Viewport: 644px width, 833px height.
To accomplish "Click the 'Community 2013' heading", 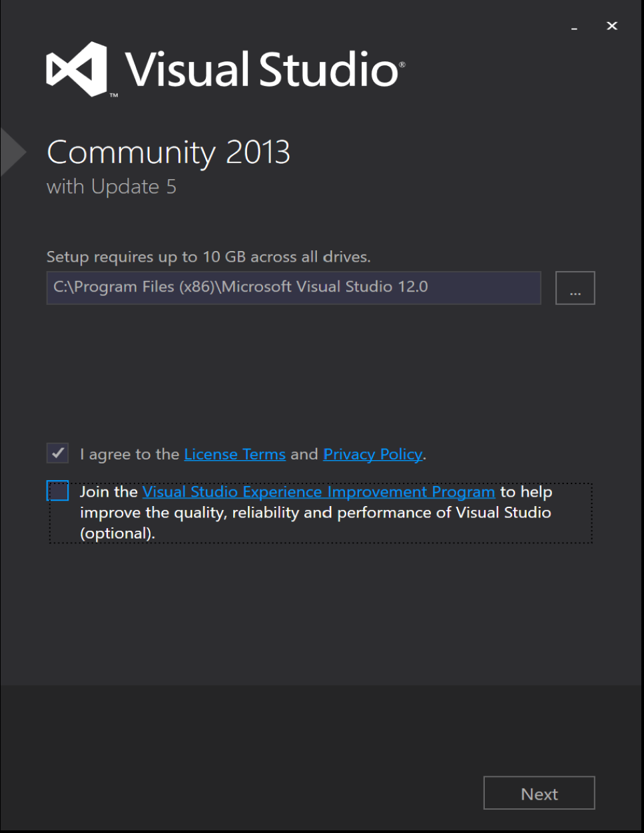I will click(168, 152).
